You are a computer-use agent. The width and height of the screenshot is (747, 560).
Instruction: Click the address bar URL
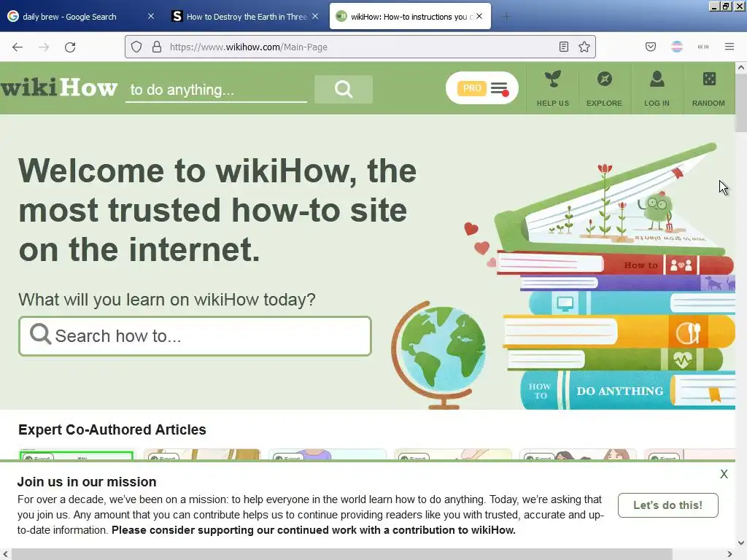[248, 47]
